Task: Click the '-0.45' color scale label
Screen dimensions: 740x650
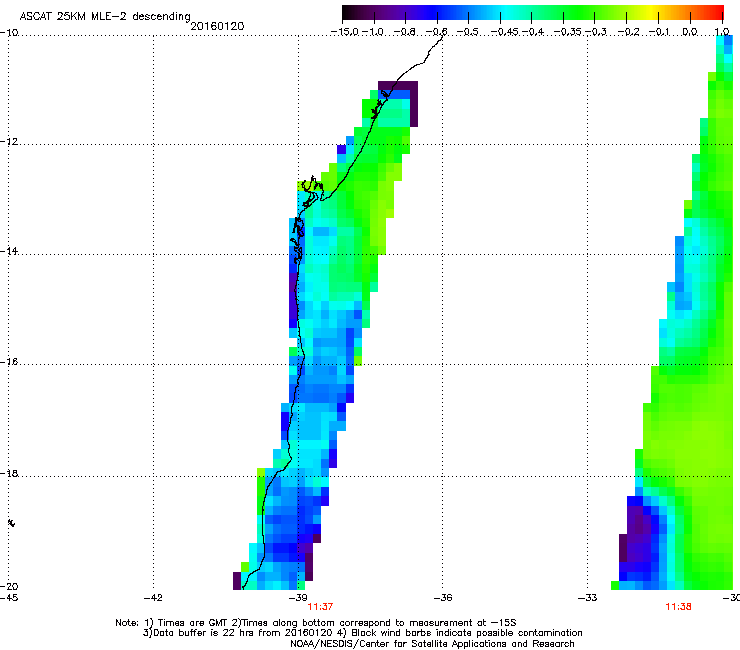Action: click(505, 32)
